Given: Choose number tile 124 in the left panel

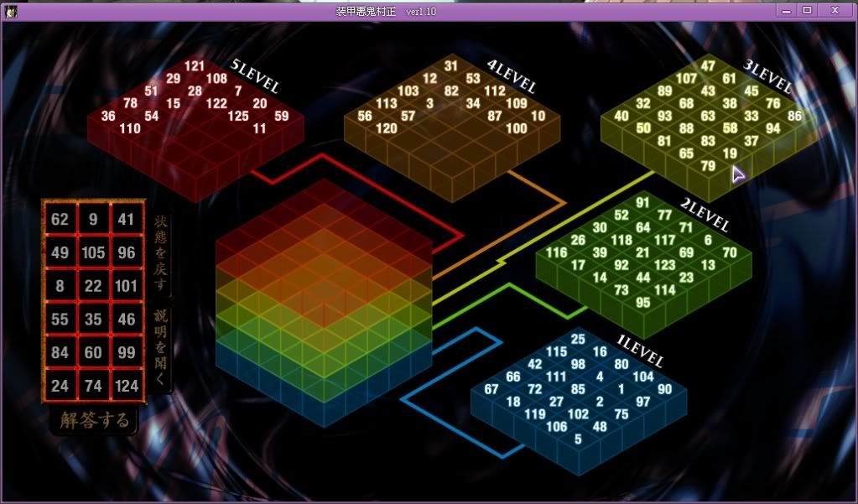Looking at the screenshot, I should coord(127,387).
